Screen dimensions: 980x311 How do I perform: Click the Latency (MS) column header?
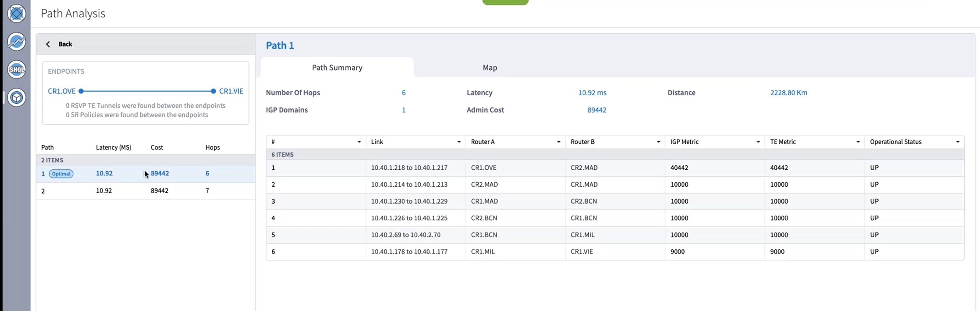[113, 147]
